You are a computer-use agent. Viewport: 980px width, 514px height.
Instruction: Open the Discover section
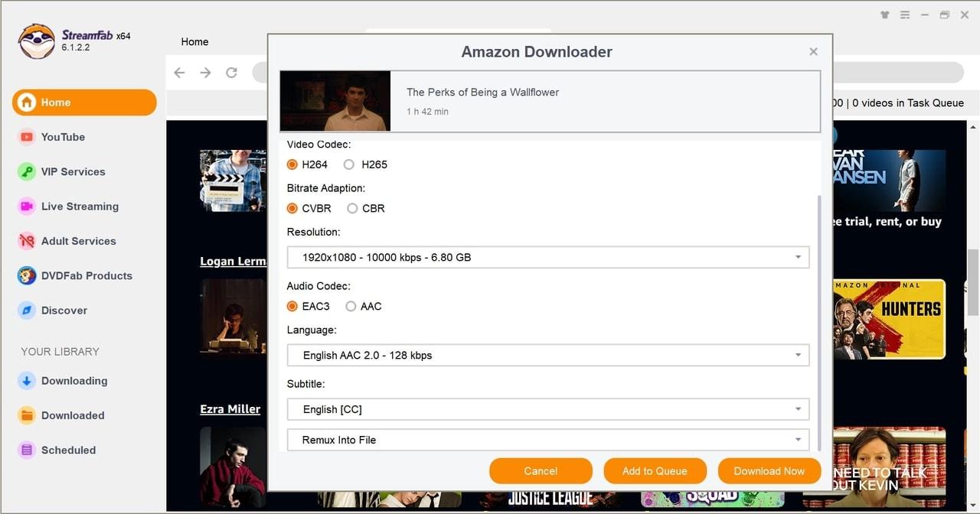pyautogui.click(x=64, y=310)
